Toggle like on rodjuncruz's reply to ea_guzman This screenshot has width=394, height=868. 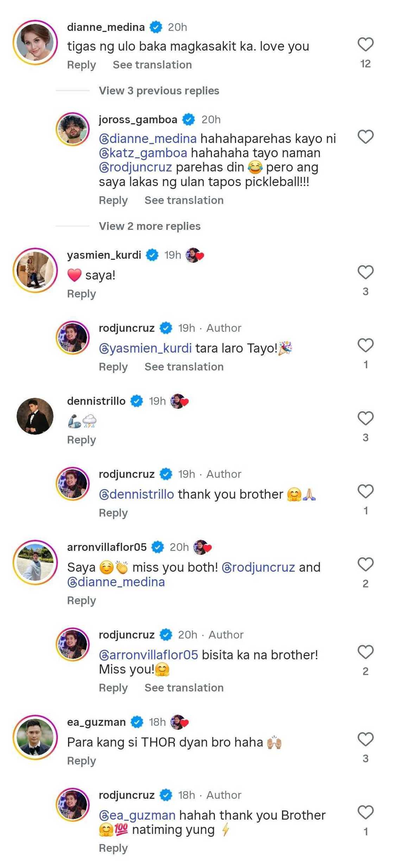click(366, 812)
